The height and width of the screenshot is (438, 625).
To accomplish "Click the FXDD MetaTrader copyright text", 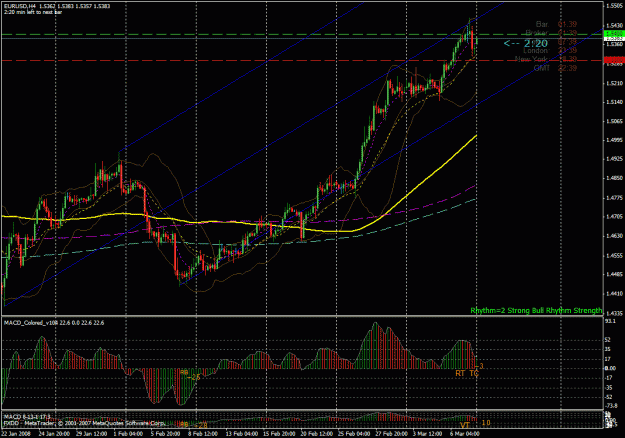I will [84, 423].
